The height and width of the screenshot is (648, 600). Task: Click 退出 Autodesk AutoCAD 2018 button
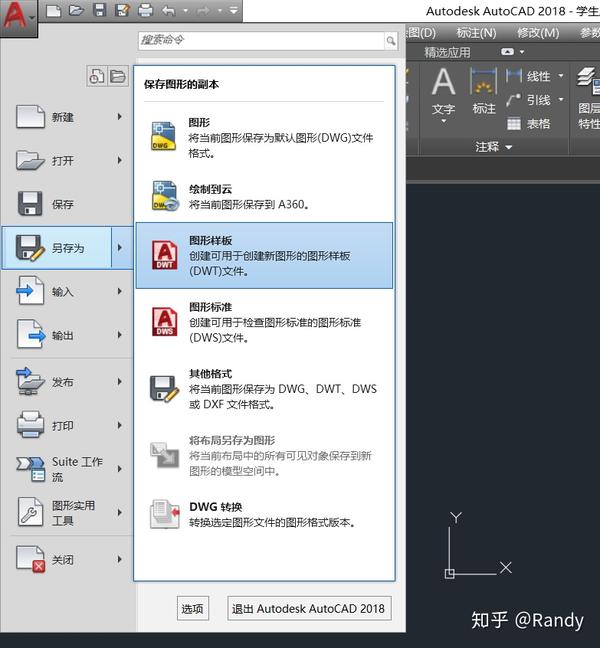click(x=309, y=609)
